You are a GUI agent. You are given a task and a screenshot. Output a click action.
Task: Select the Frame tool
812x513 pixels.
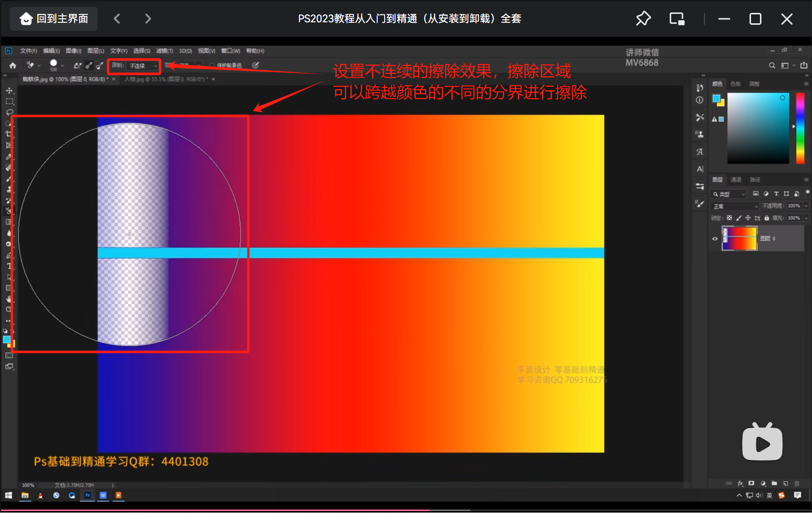point(9,145)
